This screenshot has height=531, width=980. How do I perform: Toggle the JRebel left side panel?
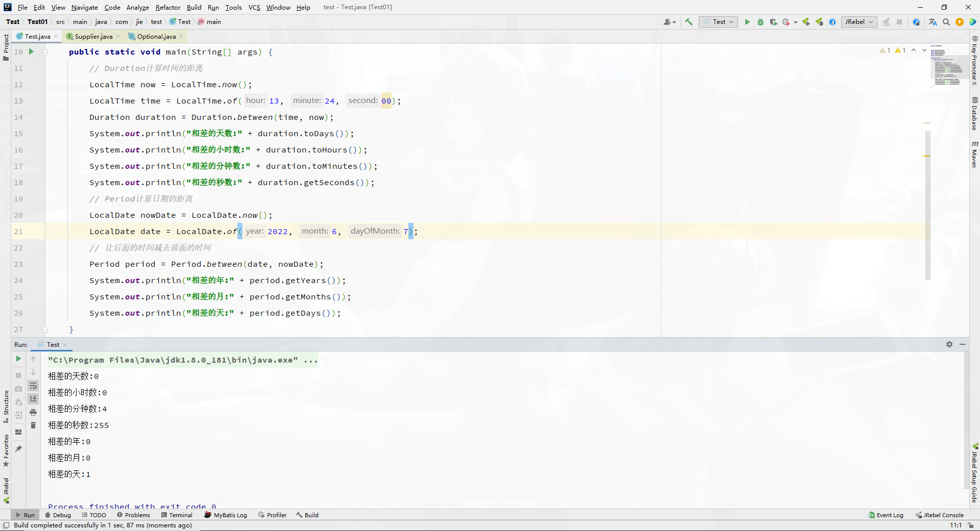coord(6,490)
